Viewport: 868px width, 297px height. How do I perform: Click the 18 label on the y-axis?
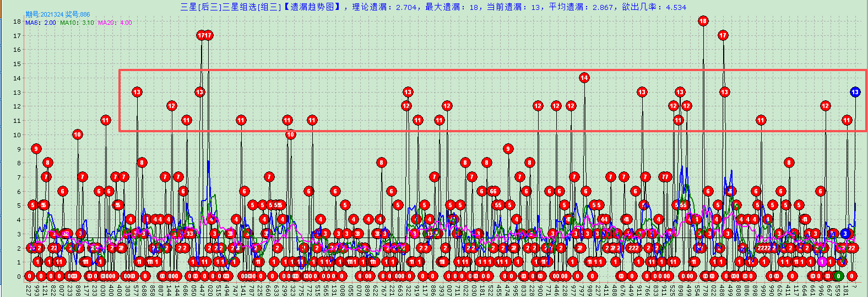coord(17,21)
